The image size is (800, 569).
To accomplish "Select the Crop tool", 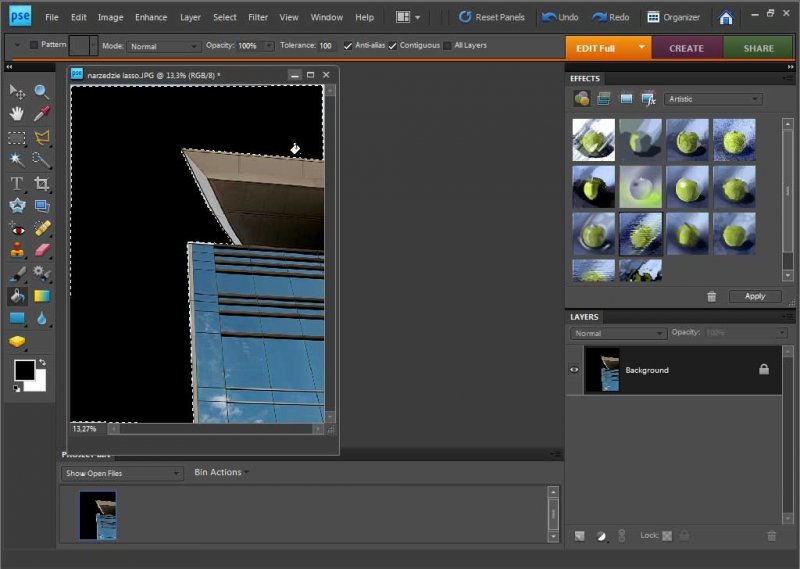I will (42, 183).
